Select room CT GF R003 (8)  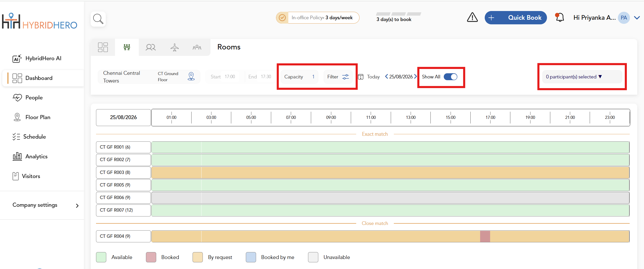123,172
